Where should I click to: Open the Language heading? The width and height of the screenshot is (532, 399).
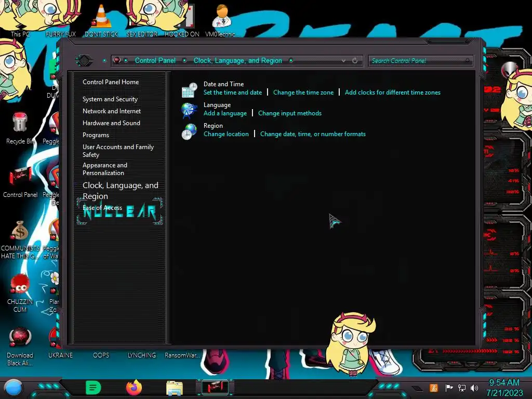click(217, 105)
